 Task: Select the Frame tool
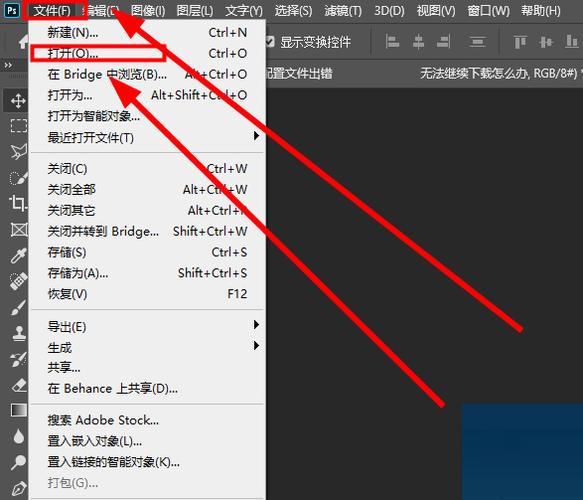click(19, 229)
